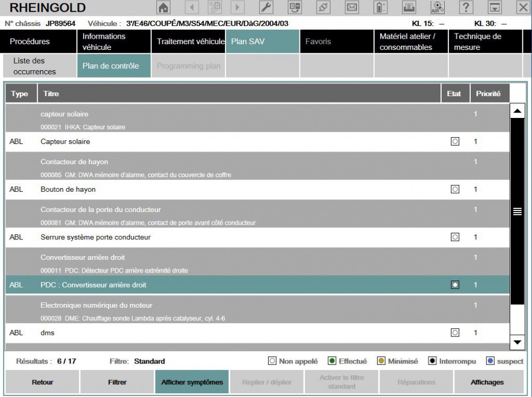Go to home screen icon
Viewport: 532px width, 397px height.
pyautogui.click(x=163, y=7)
